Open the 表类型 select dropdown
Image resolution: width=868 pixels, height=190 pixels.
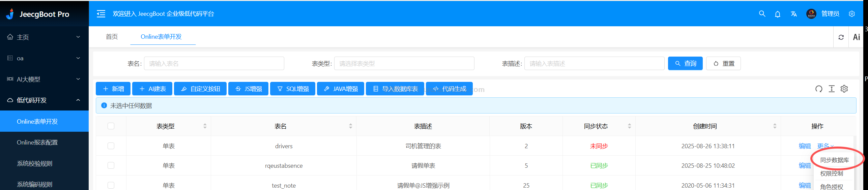(x=404, y=63)
